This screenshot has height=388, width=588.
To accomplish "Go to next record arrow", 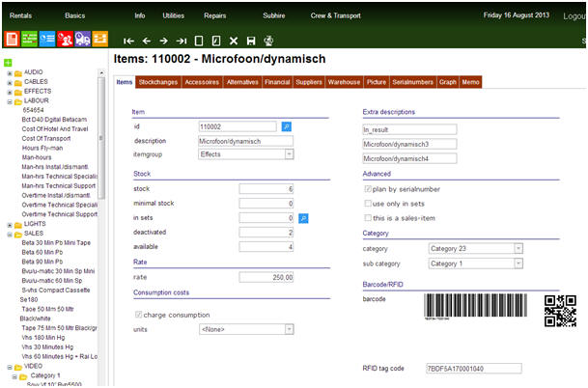I will coord(164,41).
